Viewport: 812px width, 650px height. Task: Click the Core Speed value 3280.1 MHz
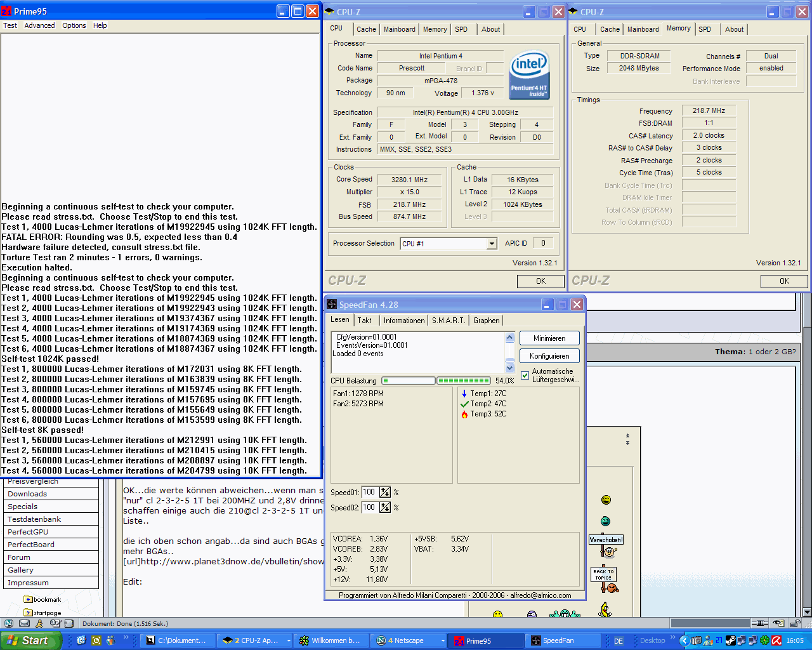tap(409, 180)
